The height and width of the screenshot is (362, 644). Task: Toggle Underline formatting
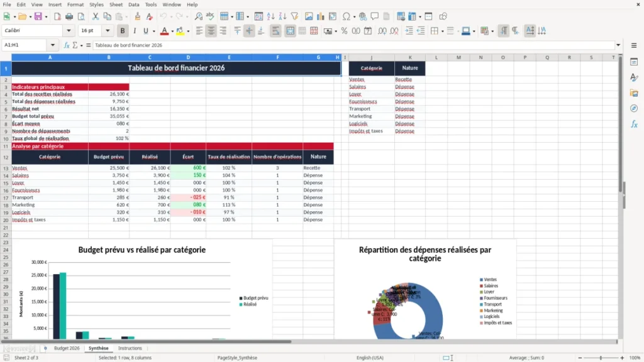tap(146, 31)
